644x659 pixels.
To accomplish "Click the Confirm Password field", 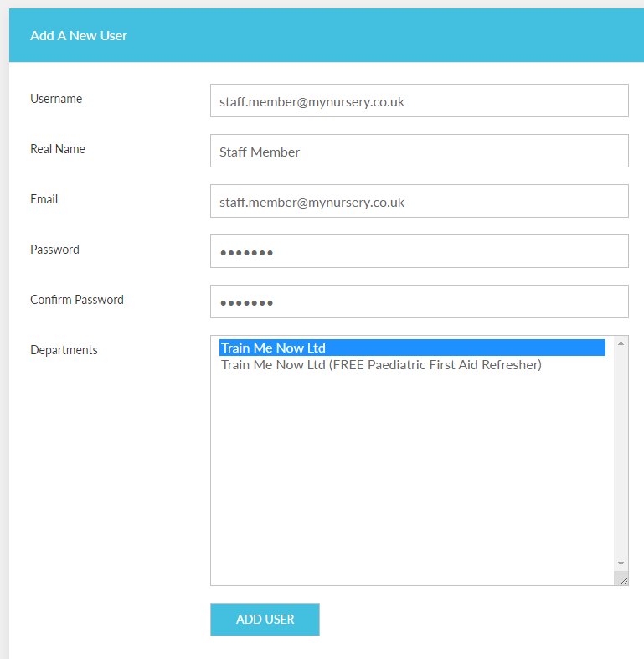I will tap(419, 301).
